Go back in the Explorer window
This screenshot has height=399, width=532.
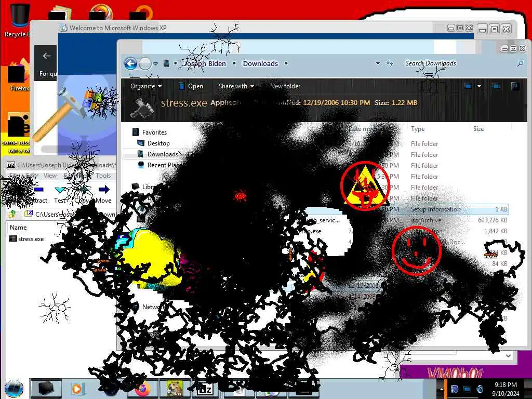tap(130, 63)
